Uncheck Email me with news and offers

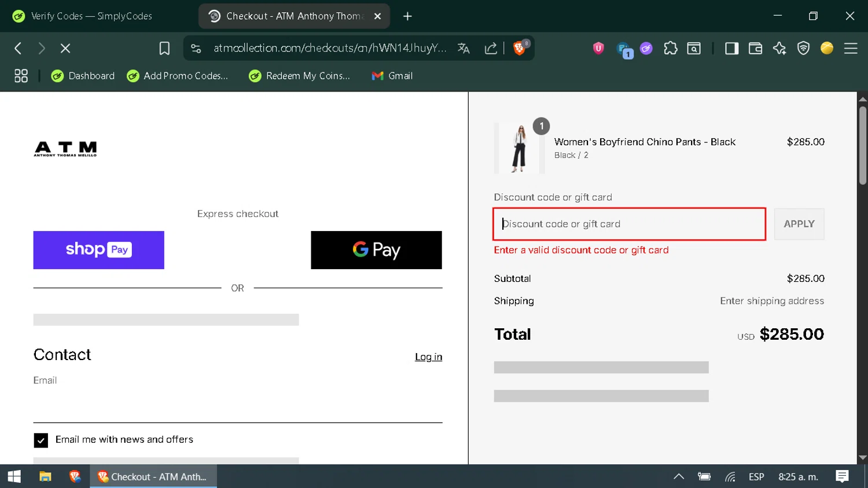click(x=41, y=441)
